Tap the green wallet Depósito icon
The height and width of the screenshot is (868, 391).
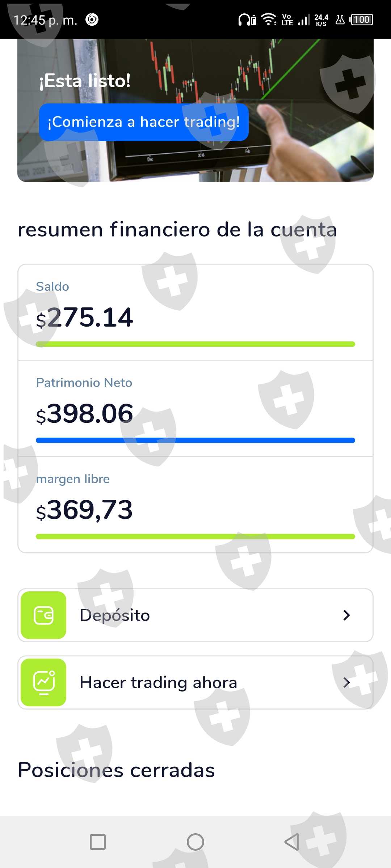pyautogui.click(x=43, y=615)
